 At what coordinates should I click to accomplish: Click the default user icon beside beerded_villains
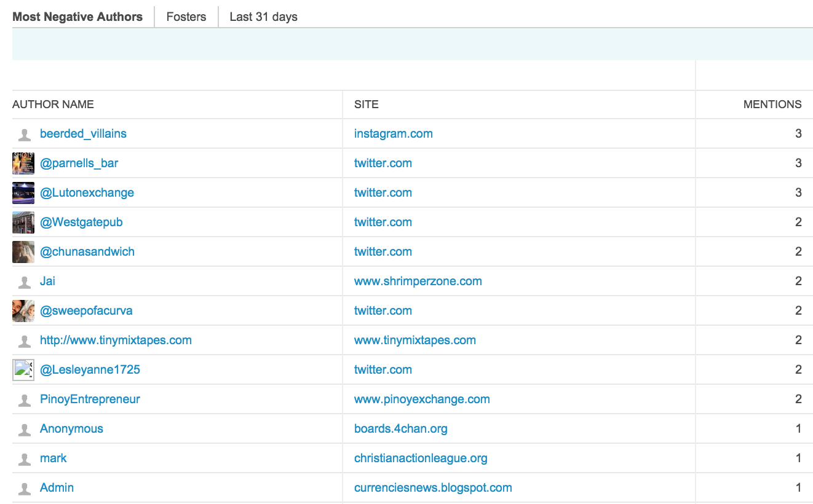click(x=25, y=135)
